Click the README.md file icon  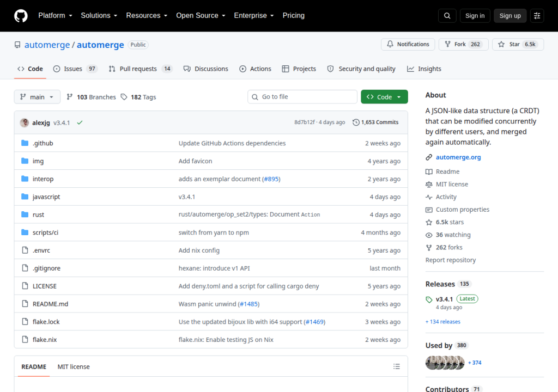tap(25, 304)
